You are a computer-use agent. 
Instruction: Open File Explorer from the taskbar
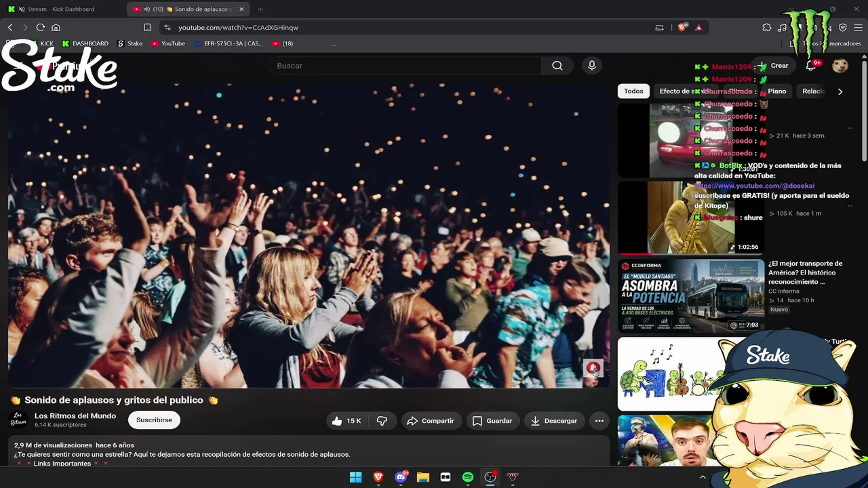click(423, 477)
